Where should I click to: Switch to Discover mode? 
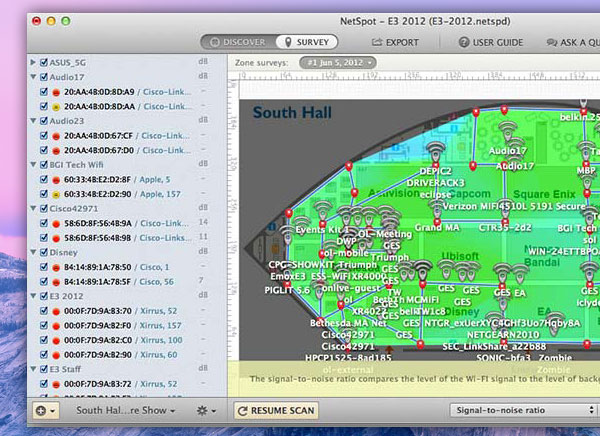238,42
